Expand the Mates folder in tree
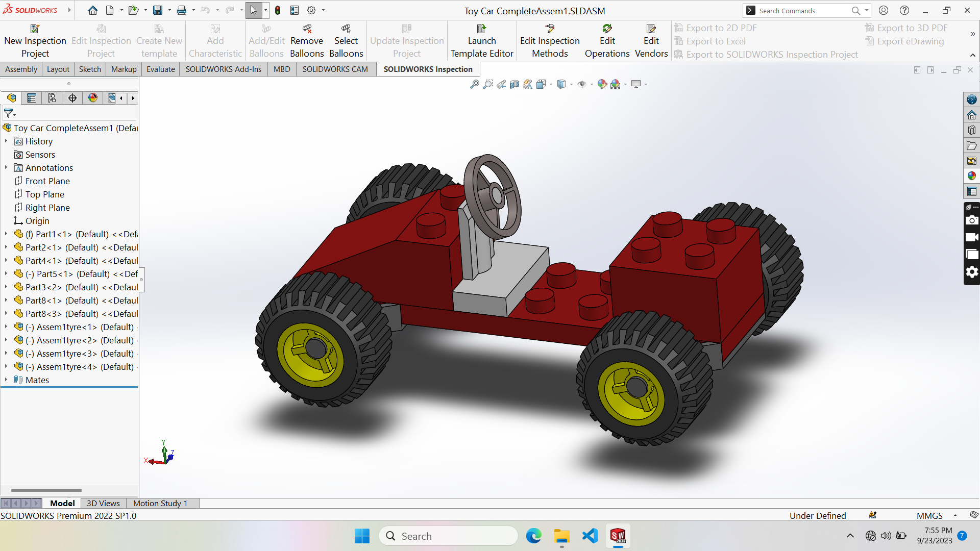Image resolution: width=980 pixels, height=551 pixels. [x=6, y=380]
